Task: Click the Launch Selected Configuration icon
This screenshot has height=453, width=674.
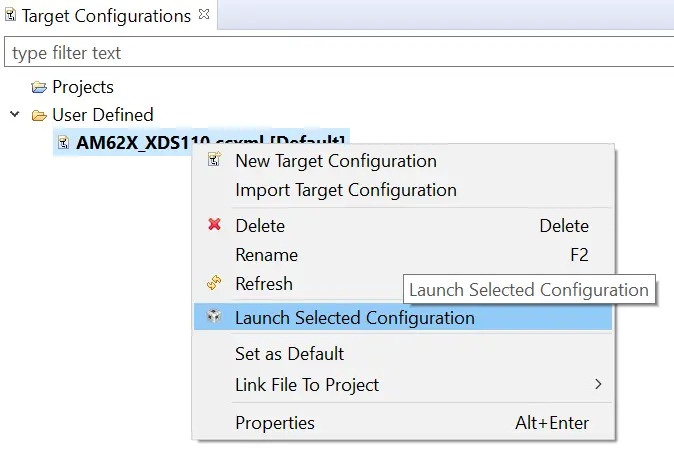Action: [214, 318]
